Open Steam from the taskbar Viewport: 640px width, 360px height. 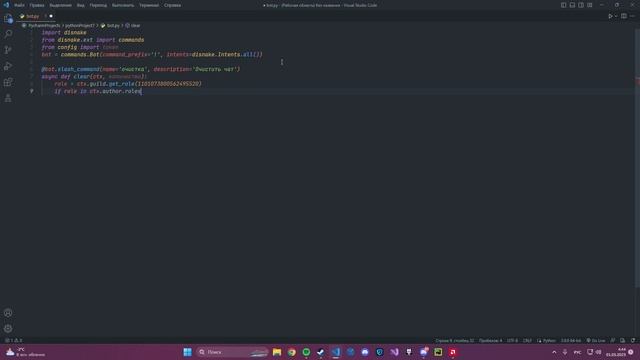(x=321, y=352)
